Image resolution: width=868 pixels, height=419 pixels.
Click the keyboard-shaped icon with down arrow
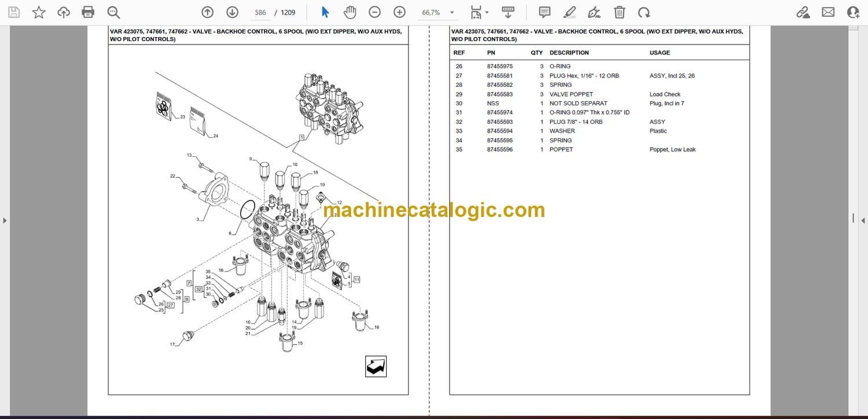pyautogui.click(x=508, y=12)
